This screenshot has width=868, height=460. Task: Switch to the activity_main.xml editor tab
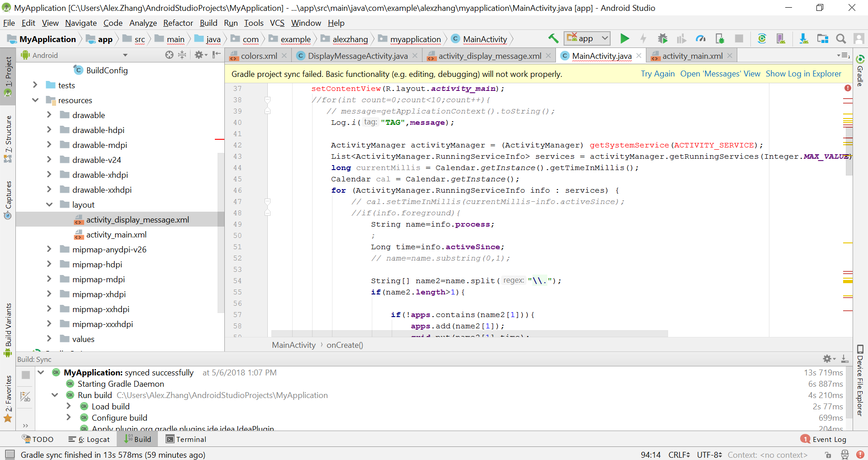[692, 56]
